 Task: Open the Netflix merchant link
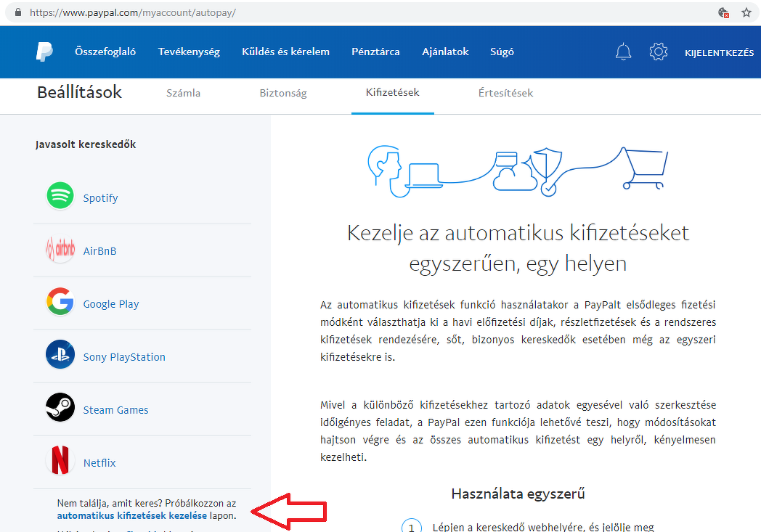[99, 463]
